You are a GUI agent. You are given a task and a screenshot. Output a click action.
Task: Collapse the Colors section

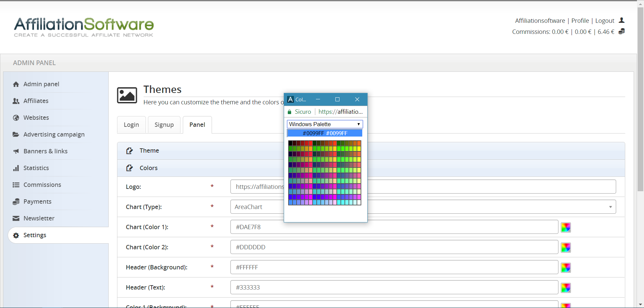(x=371, y=168)
